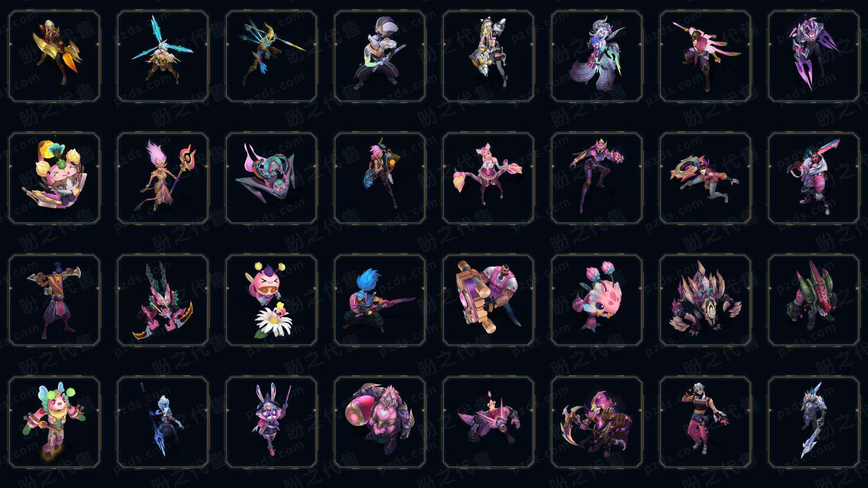The height and width of the screenshot is (488, 868).
Task: Select the pink-vested man with giant hammer
Action: coord(488,300)
